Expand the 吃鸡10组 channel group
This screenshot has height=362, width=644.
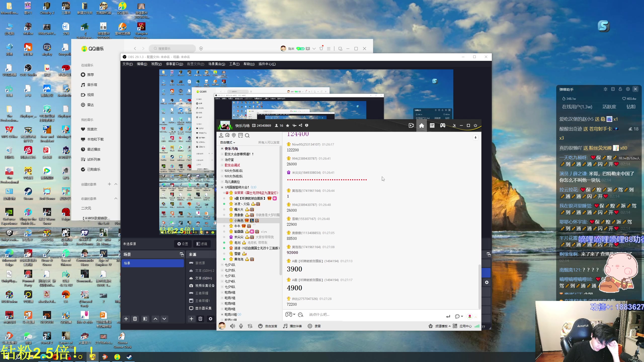click(x=222, y=314)
